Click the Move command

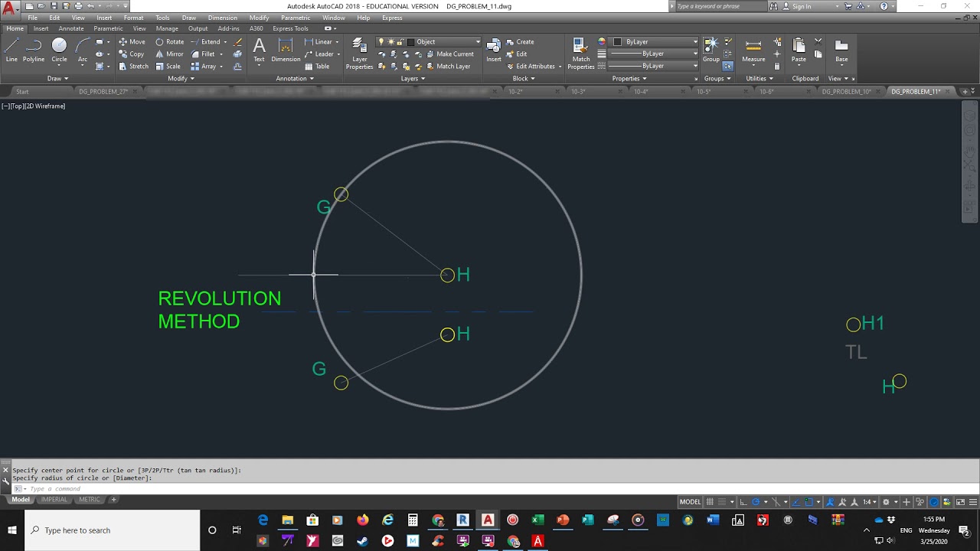point(132,42)
